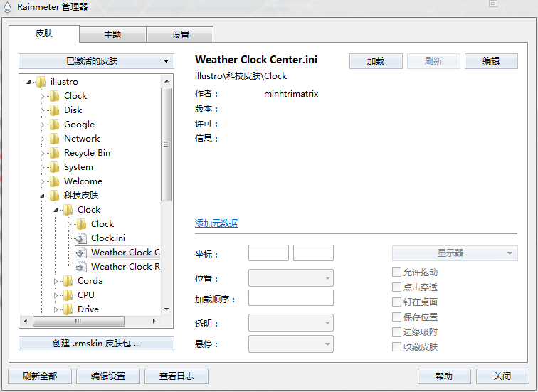This screenshot has height=392, width=538.
Task: Click the horizontal scrollbar thumb in skin tree
Action: click(78, 322)
